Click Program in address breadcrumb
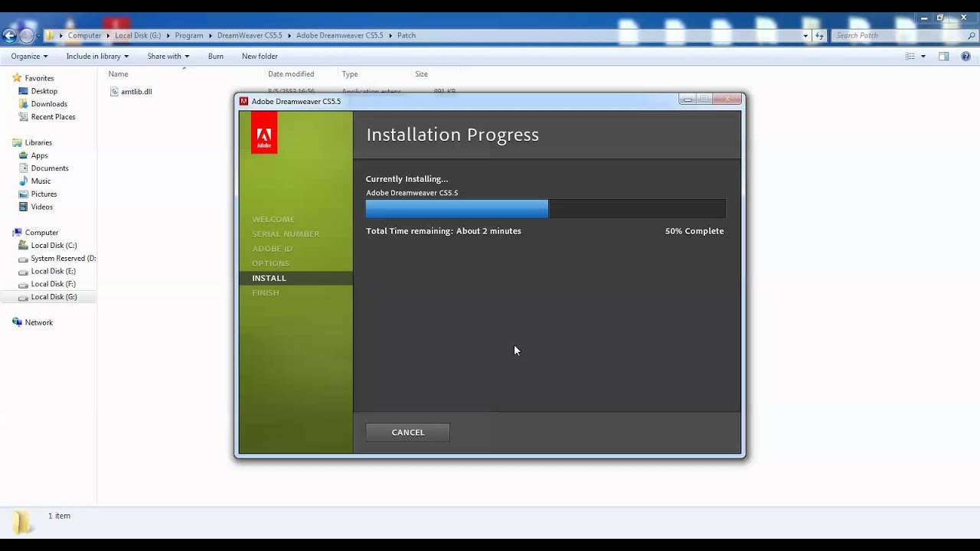Viewport: 980px width, 551px height. pyautogui.click(x=189, y=35)
